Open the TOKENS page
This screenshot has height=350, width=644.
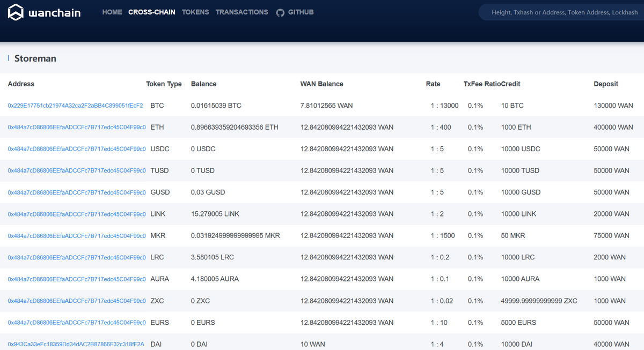click(195, 12)
